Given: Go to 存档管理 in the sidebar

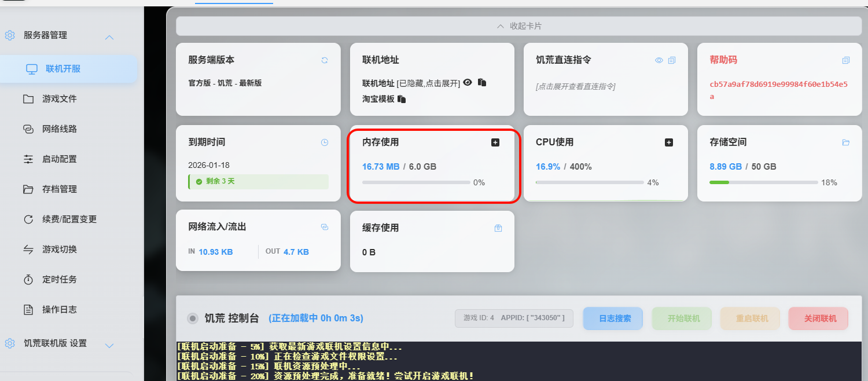Looking at the screenshot, I should pos(59,189).
